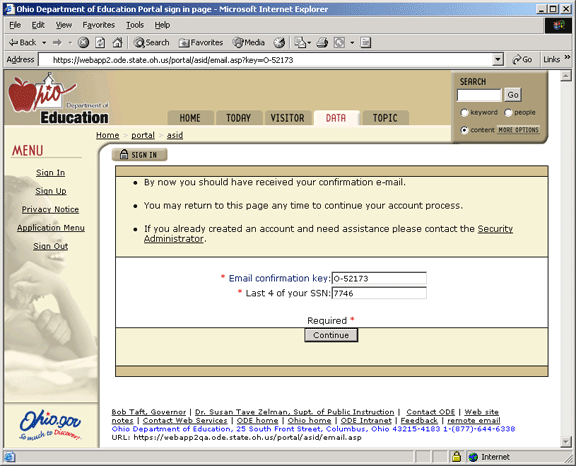Click MORE OPTIONS in search panel
Viewport: 576px width, 466px height.
click(x=518, y=130)
